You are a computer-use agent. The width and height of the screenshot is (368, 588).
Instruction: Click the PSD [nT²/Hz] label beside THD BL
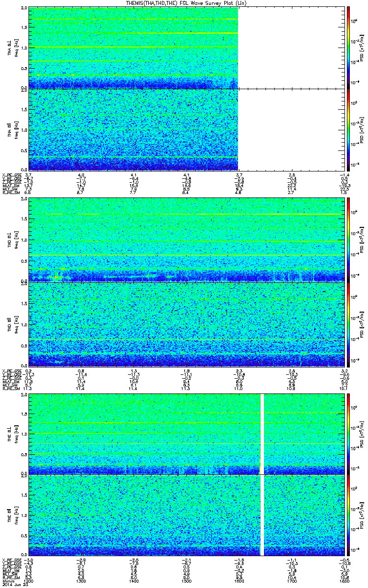362,241
